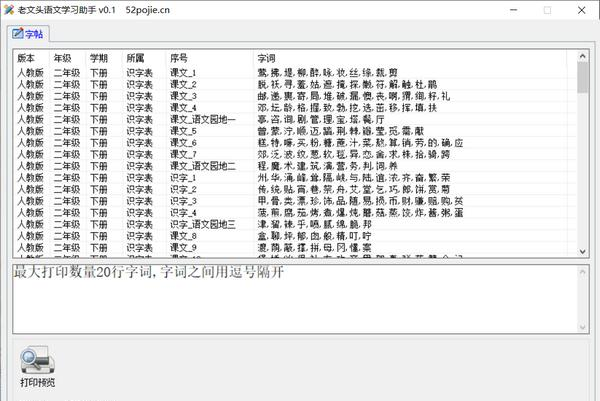Select the row 课文_7
The image size is (600, 401).
click(295, 154)
